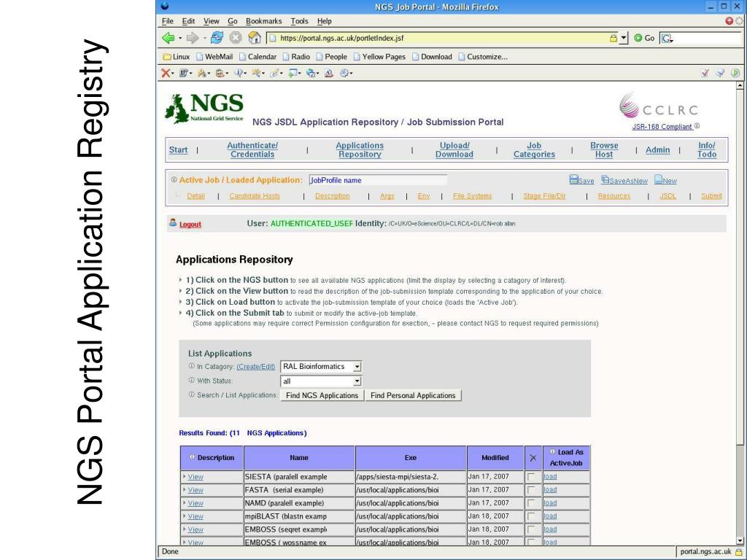Click the NGS National Grid Service logo
The height and width of the screenshot is (560, 747).
click(x=204, y=109)
